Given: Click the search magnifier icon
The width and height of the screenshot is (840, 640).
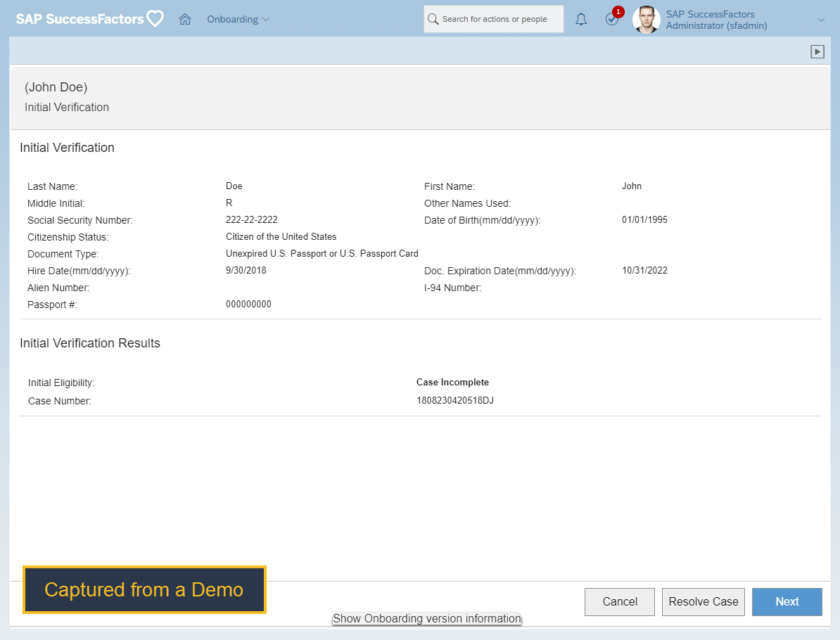Looking at the screenshot, I should pos(433,19).
